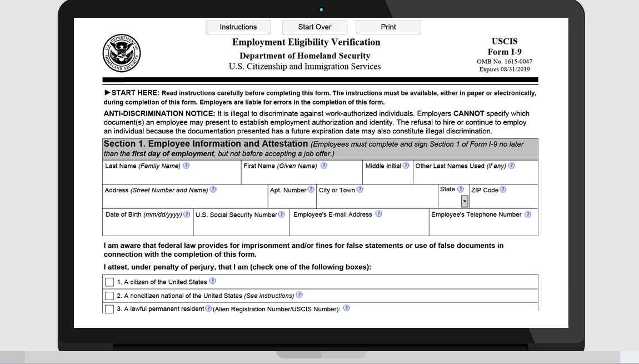Screen dimensions: 639x364
Task: Open help icon right after lawful permanent resident
Action: pyautogui.click(x=208, y=308)
